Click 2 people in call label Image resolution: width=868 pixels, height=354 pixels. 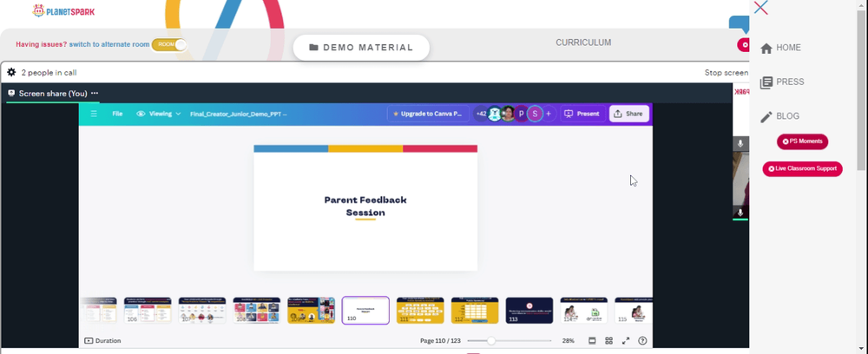(49, 73)
